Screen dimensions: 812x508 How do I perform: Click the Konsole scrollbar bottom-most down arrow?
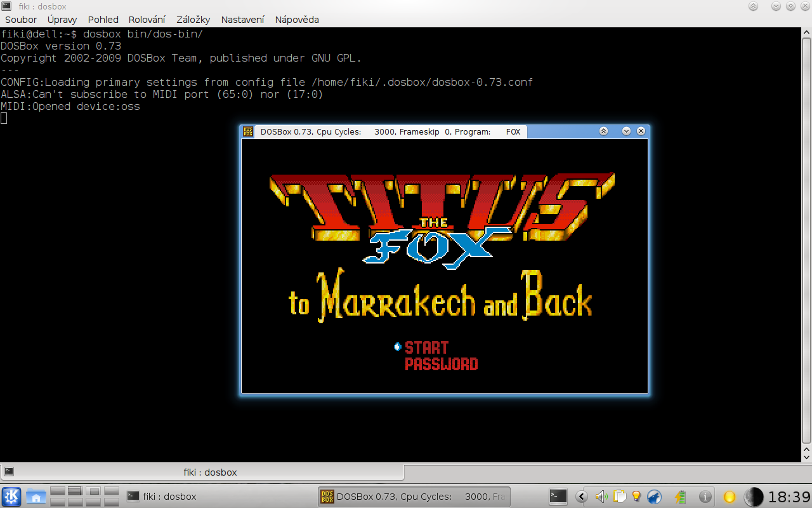coord(806,457)
